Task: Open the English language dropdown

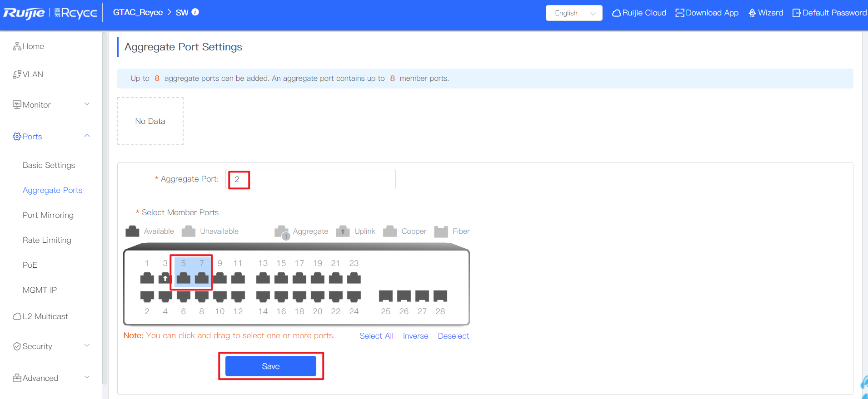Action: click(574, 13)
